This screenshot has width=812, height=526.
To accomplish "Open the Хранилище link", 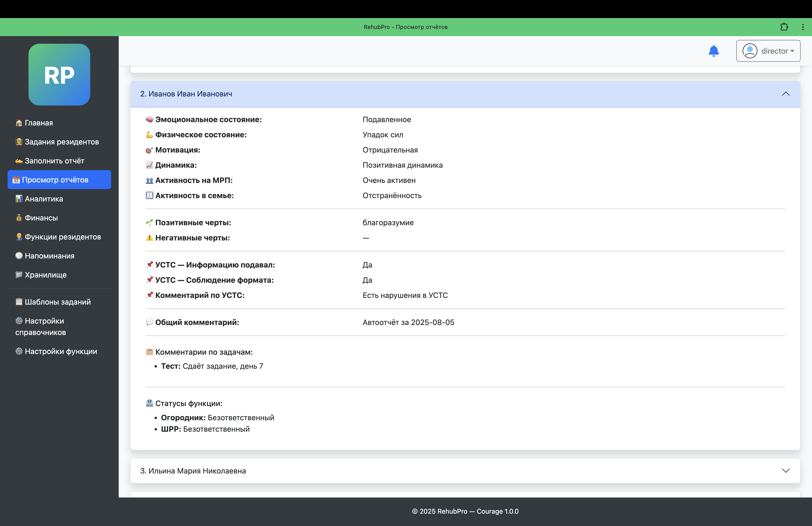I will pos(45,275).
